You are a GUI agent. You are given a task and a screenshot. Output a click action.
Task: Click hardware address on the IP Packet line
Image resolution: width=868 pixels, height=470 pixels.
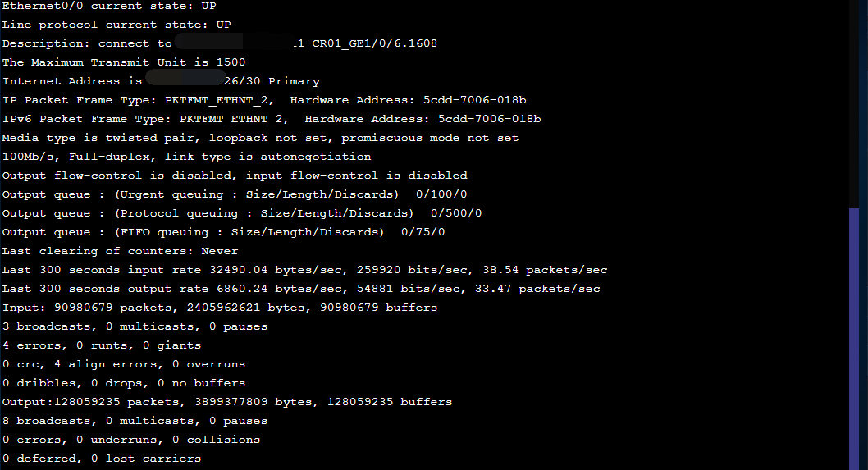[474, 100]
